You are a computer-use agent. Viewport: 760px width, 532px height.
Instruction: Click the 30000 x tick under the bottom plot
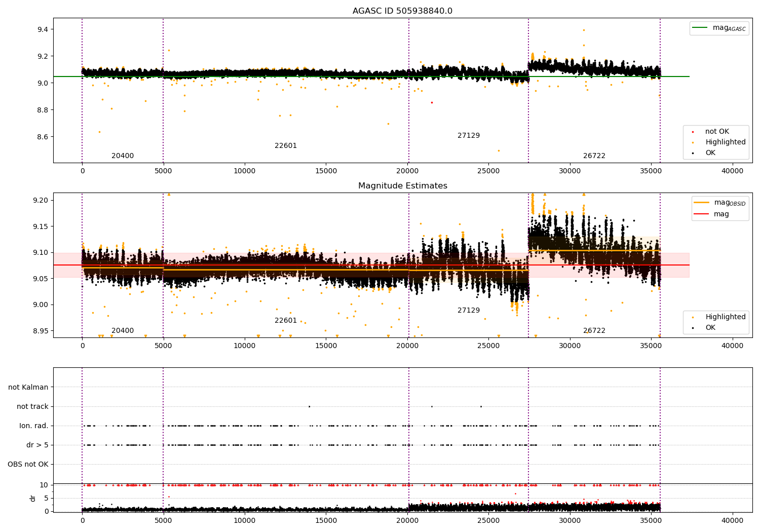point(570,521)
